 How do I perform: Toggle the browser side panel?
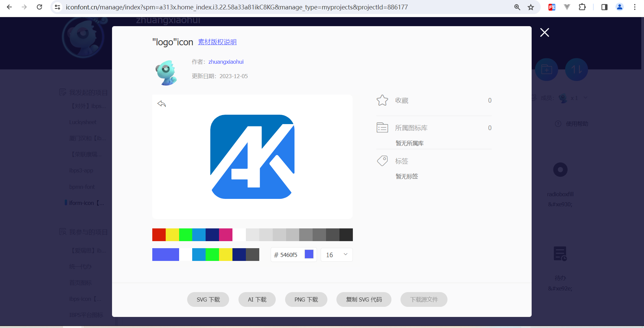pyautogui.click(x=604, y=7)
